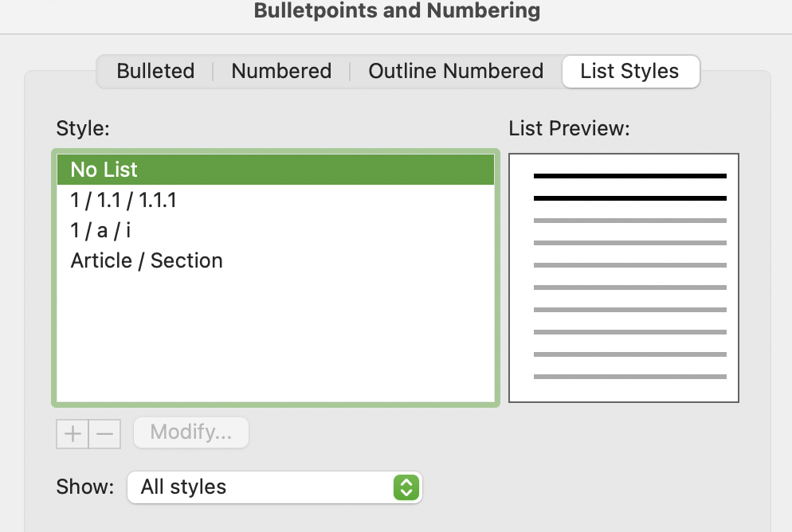
Task: Open the Show dropdown set to All styles
Action: [274, 487]
